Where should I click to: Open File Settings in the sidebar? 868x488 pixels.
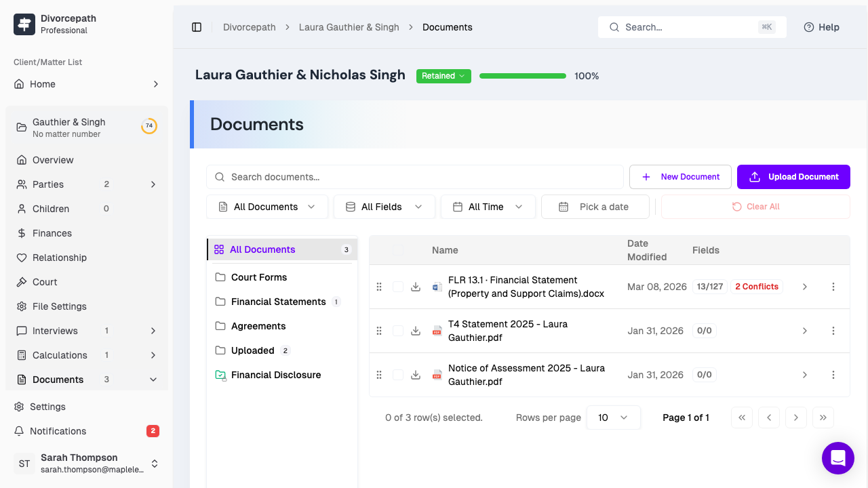(x=87, y=306)
